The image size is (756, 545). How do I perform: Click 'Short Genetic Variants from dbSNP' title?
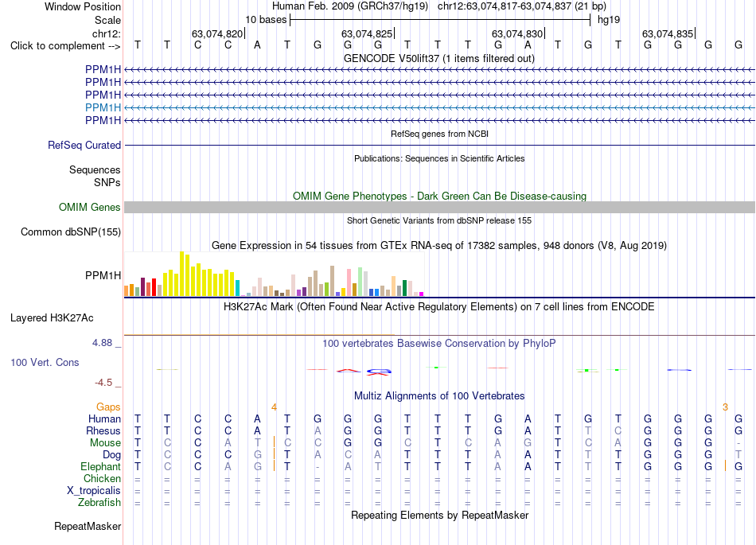(439, 220)
